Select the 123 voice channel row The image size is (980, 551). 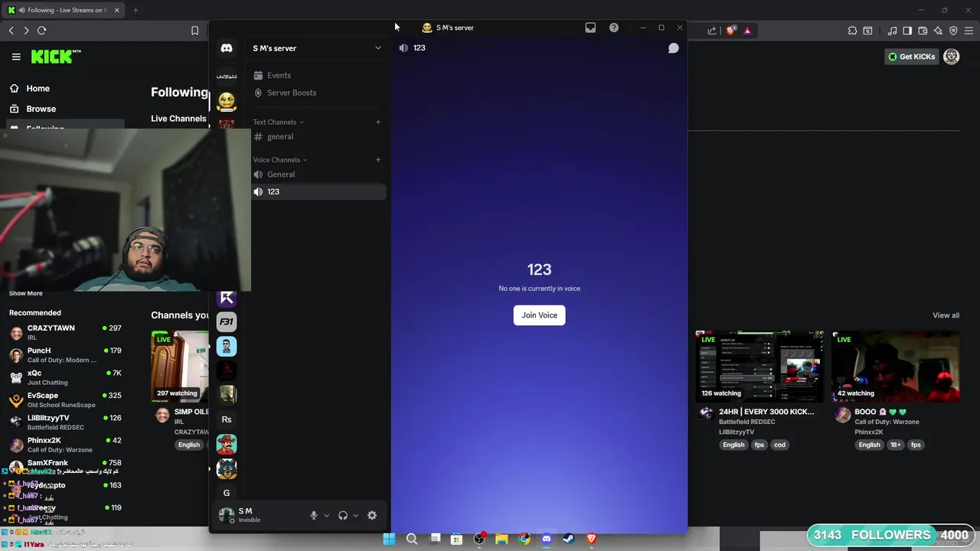pos(318,191)
